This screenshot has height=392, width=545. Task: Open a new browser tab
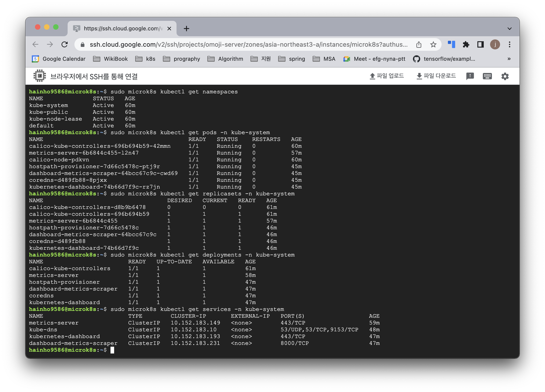(x=187, y=29)
